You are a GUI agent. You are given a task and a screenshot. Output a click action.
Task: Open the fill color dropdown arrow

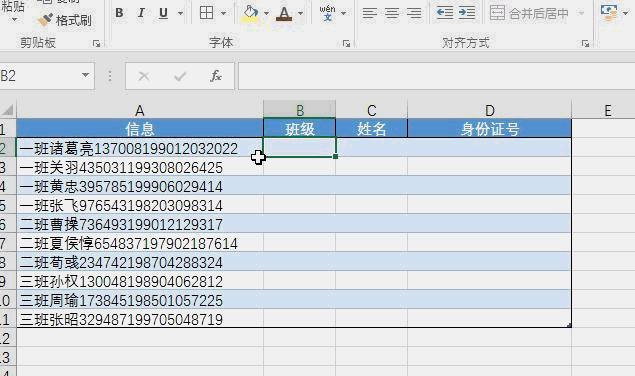(x=266, y=13)
